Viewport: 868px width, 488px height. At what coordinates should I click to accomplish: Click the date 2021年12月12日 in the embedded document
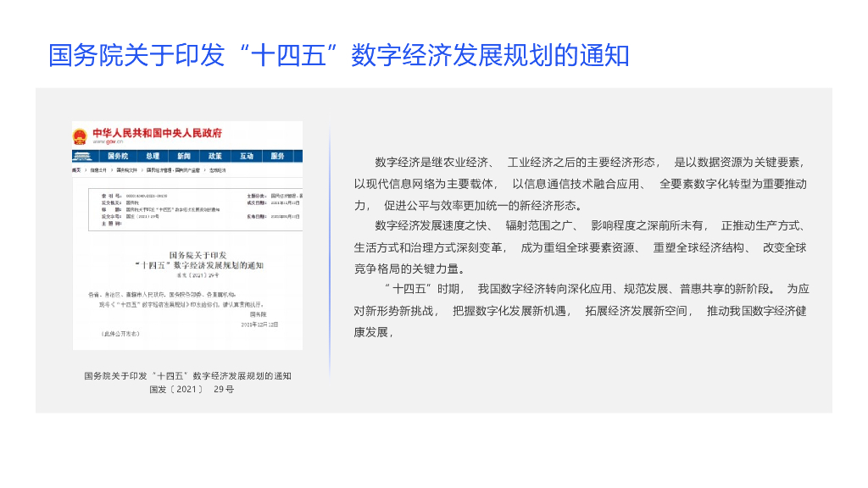259,324
